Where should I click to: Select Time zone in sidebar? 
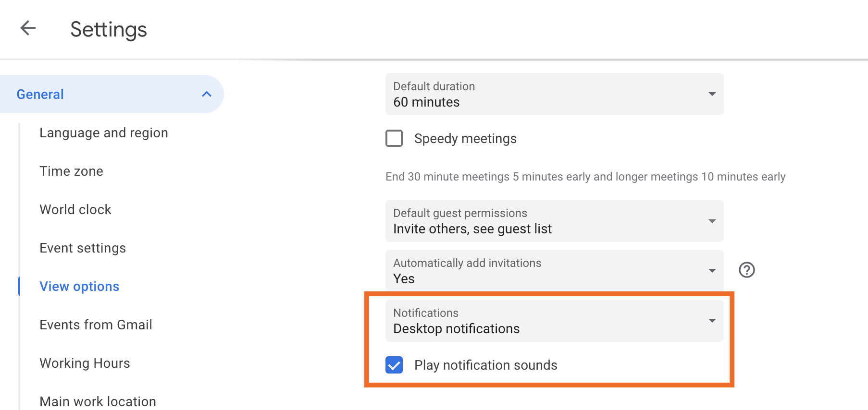[x=71, y=171]
